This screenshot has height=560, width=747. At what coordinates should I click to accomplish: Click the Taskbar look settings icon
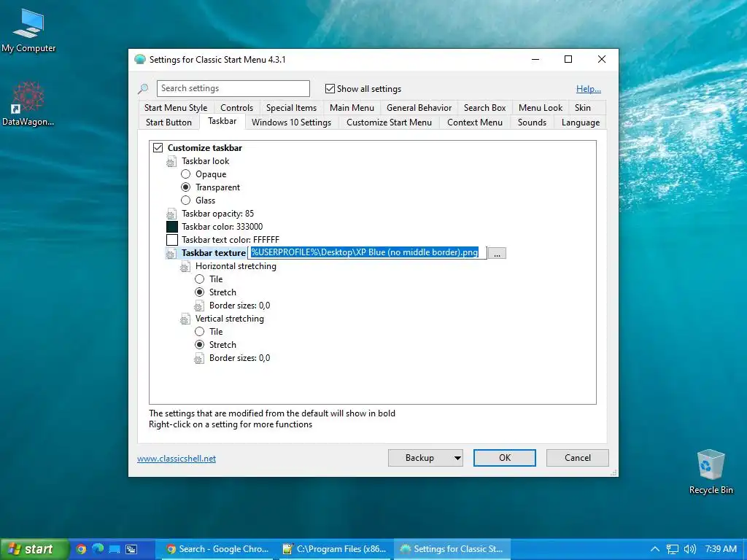(x=171, y=161)
